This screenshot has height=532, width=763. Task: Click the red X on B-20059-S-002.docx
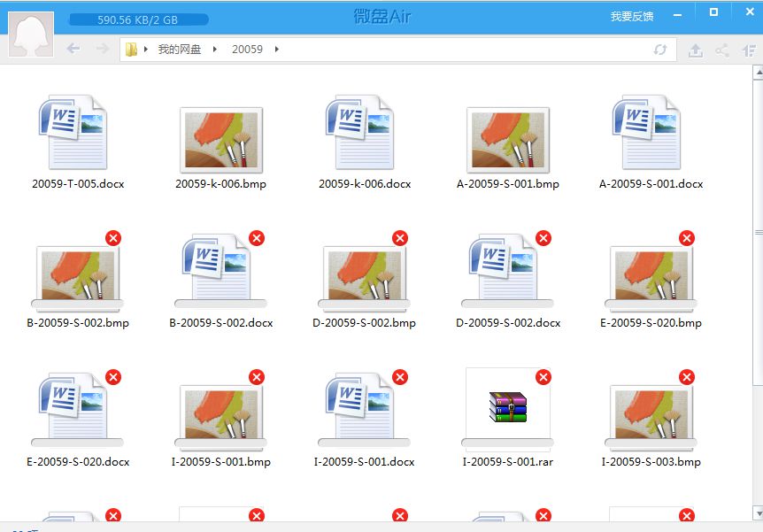coord(257,238)
